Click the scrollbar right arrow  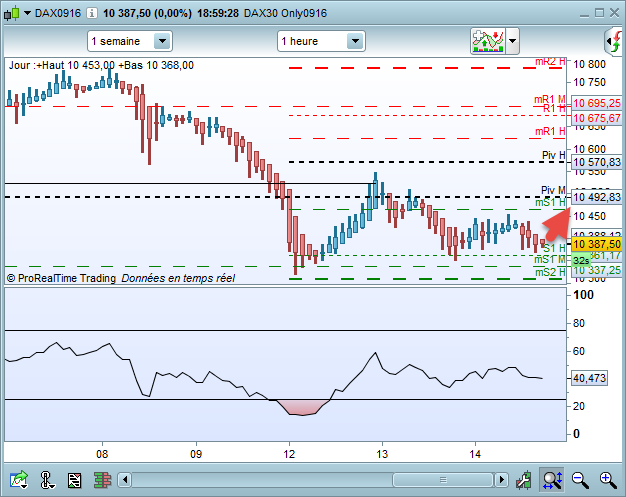tap(501, 479)
